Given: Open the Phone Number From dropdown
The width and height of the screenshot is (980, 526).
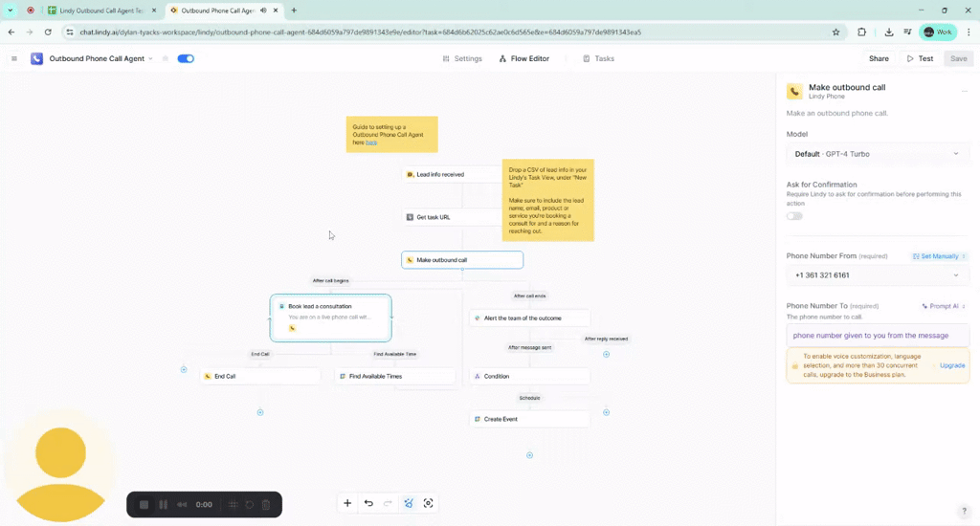Looking at the screenshot, I should click(x=877, y=275).
